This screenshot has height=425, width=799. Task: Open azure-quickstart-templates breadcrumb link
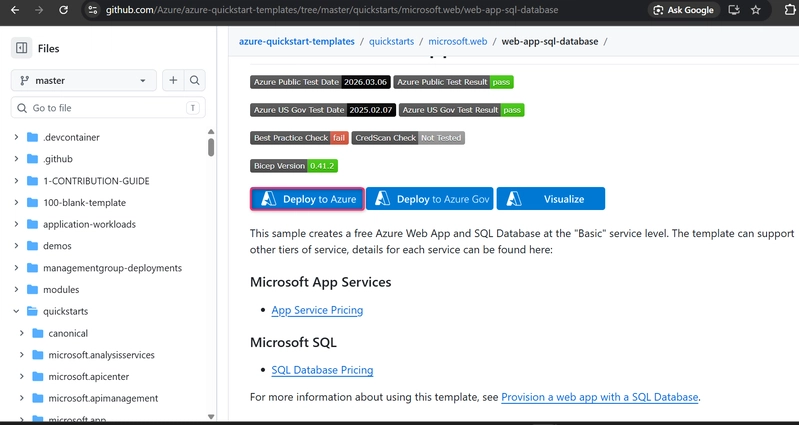click(x=297, y=41)
